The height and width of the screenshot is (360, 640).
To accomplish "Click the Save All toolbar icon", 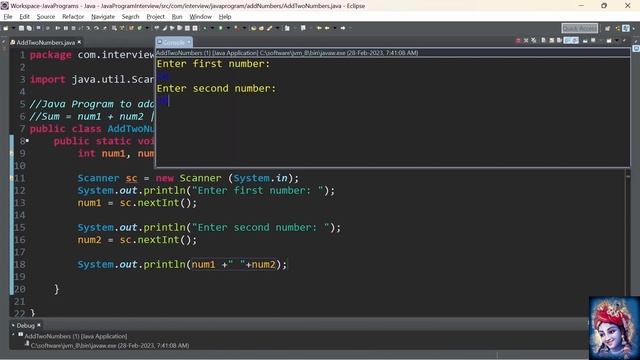I will [x=29, y=28].
